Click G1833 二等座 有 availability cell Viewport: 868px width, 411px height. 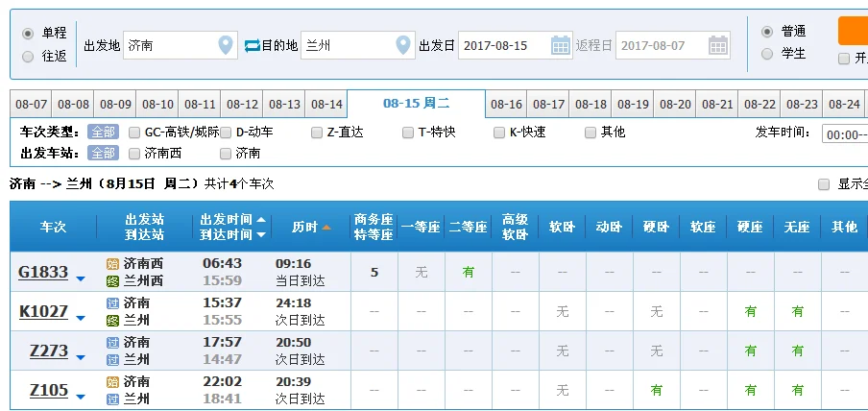[x=469, y=272]
